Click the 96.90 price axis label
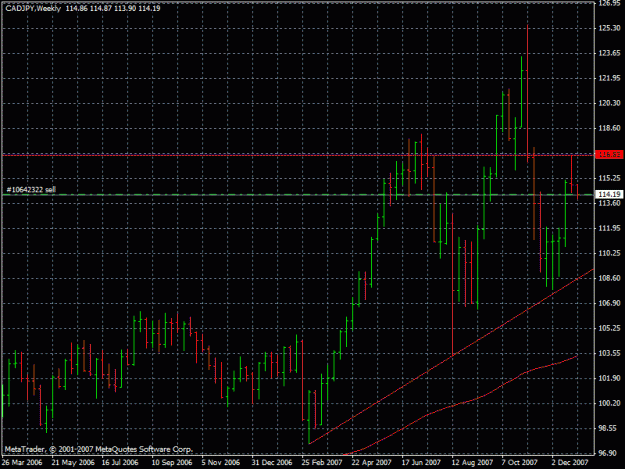 [609, 453]
